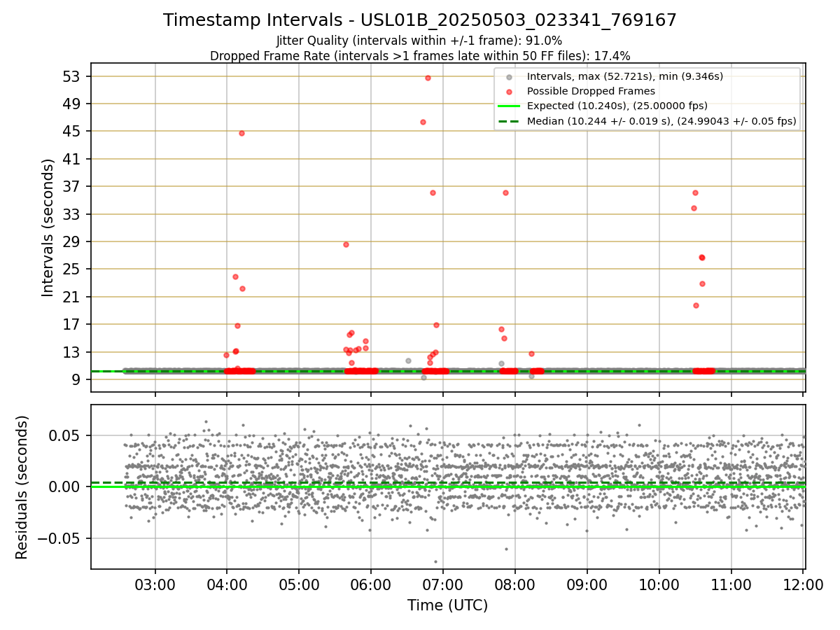Select legend entry 'Intervals, max (52.721s), min (9.346s)'
The height and width of the screenshot is (630, 840).
[x=624, y=76]
